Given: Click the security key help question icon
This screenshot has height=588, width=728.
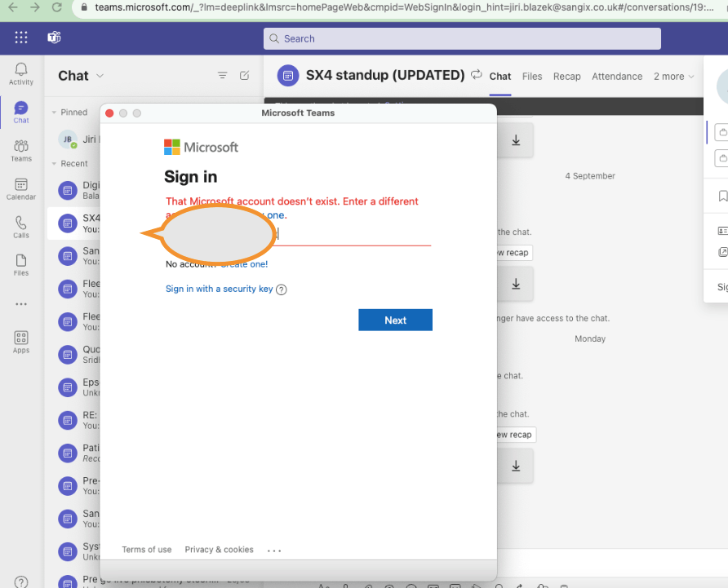Looking at the screenshot, I should (282, 290).
